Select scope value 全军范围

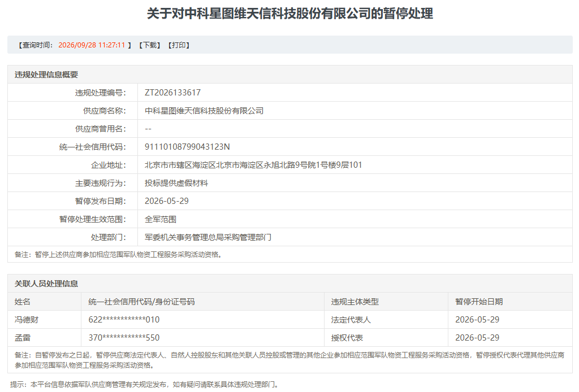point(160,219)
